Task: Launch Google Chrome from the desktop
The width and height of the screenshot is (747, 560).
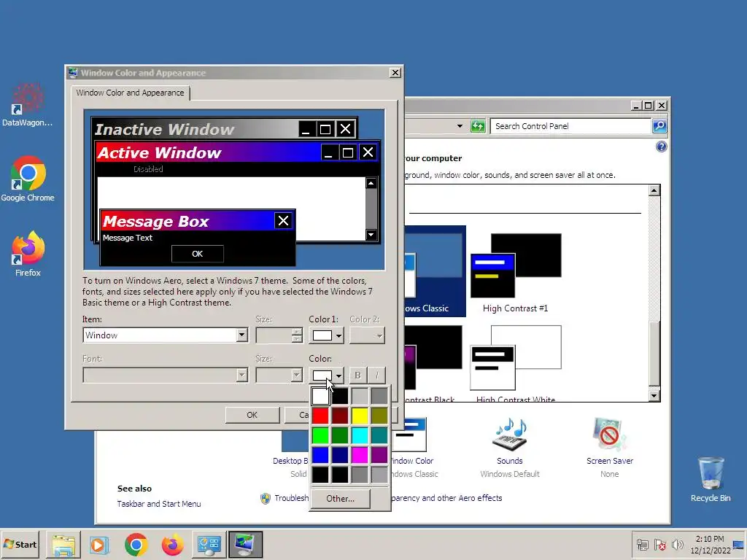Action: point(28,179)
